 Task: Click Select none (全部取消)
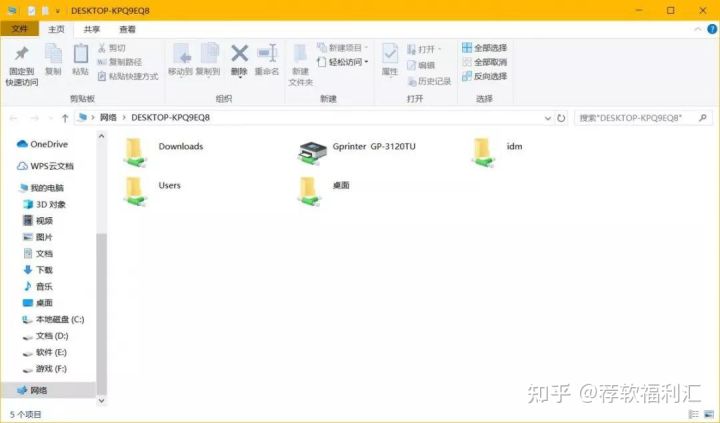(x=484, y=62)
